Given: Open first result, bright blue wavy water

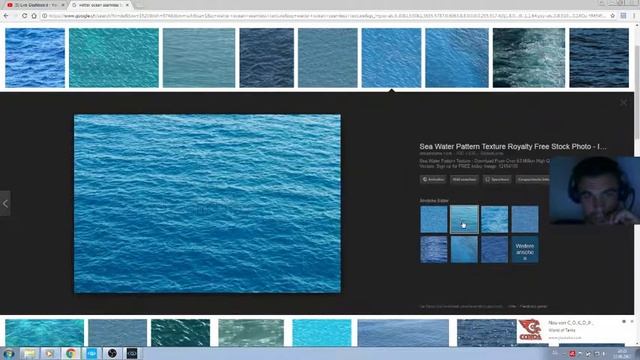Looking at the screenshot, I should pyautogui.click(x=35, y=58).
